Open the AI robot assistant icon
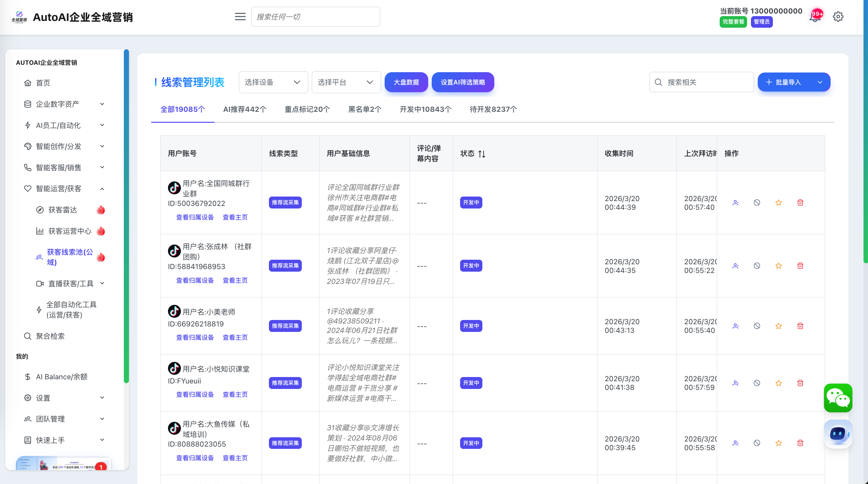 click(x=838, y=433)
